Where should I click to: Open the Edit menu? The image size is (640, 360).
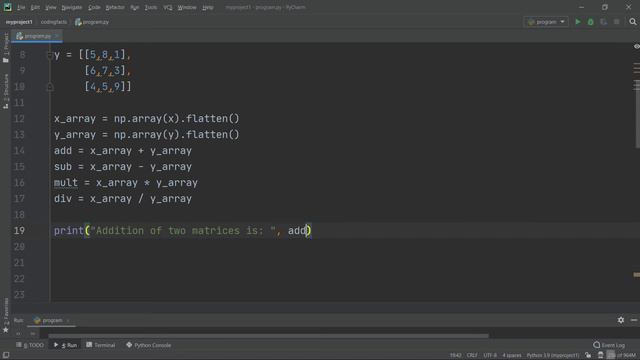pos(35,7)
